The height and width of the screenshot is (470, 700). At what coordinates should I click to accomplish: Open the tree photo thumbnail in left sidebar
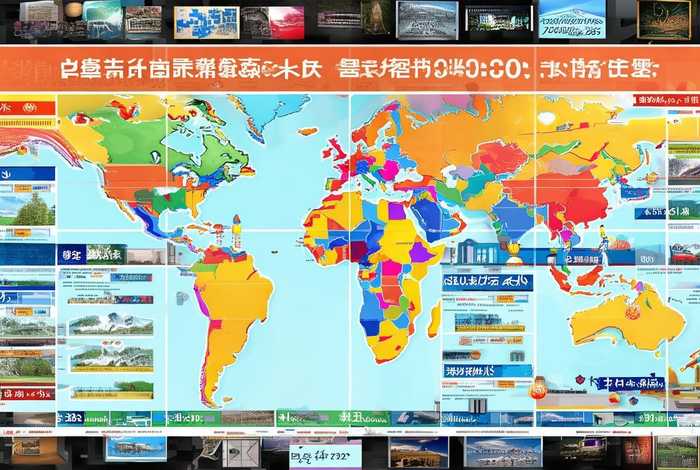pyautogui.click(x=28, y=209)
